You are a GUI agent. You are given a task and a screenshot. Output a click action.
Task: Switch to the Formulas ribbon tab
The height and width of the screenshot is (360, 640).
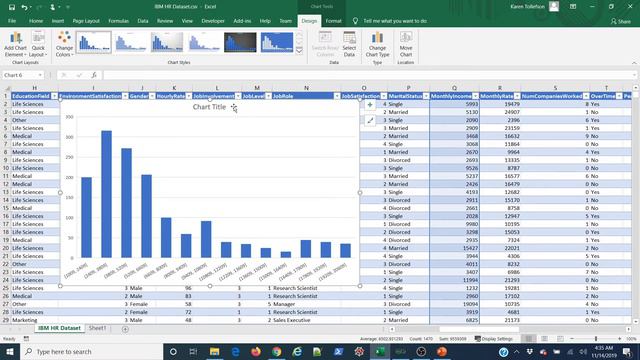[118, 21]
